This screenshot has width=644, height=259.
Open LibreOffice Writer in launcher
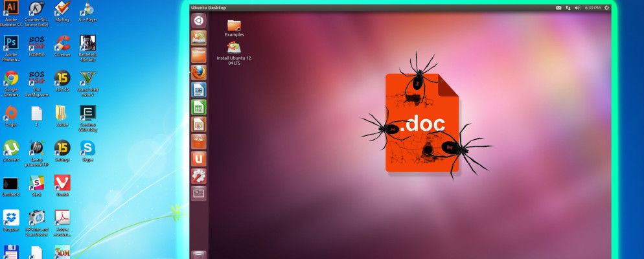pyautogui.click(x=199, y=89)
